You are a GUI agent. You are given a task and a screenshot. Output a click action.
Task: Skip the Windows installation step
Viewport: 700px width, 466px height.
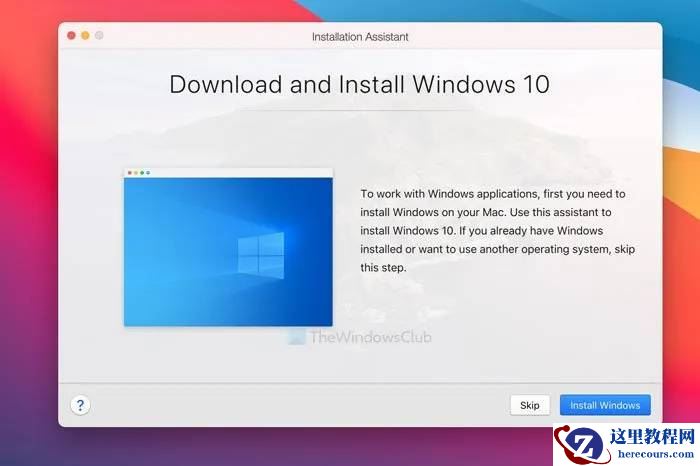pyautogui.click(x=530, y=405)
